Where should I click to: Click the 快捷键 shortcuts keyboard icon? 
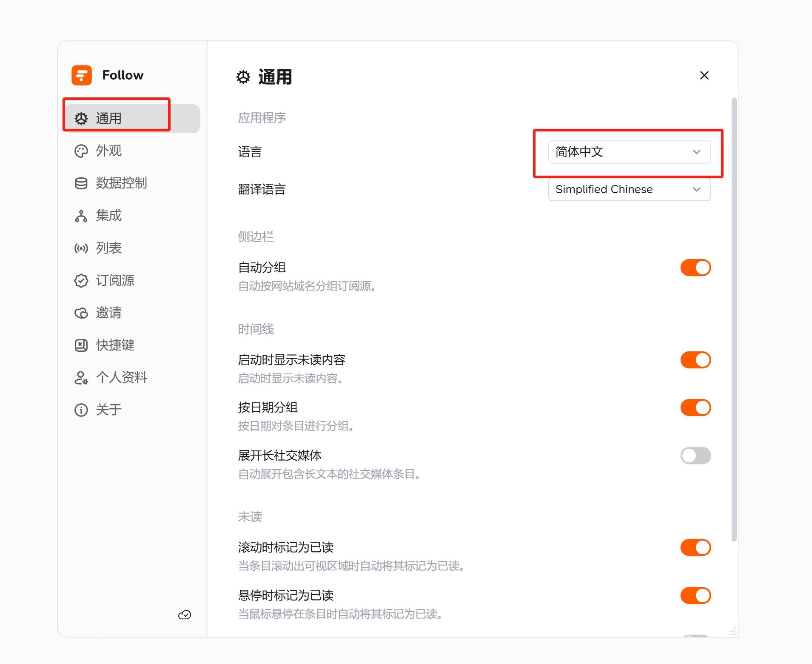[81, 345]
